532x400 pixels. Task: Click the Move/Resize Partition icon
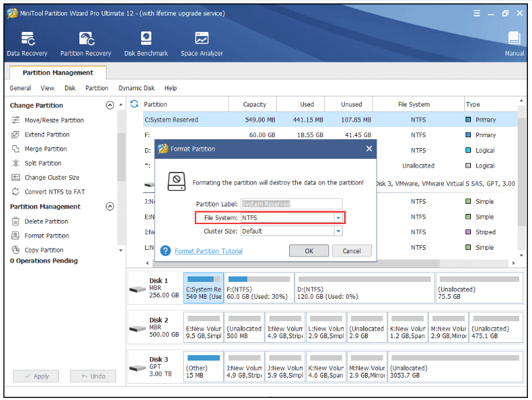pos(16,120)
